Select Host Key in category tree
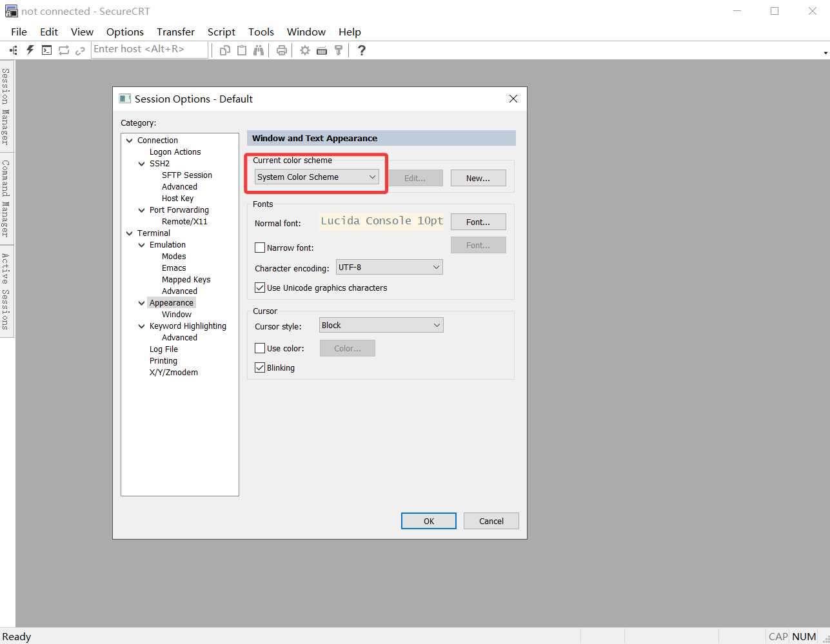830x644 pixels. 177,199
